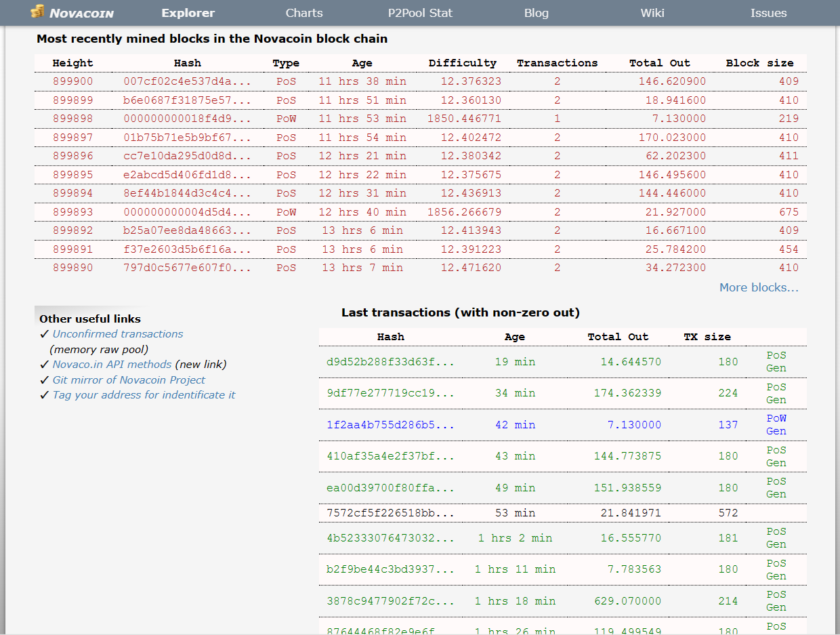The image size is (840, 635).
Task: Open block hash 00000000004d5d4...
Action: click(187, 212)
